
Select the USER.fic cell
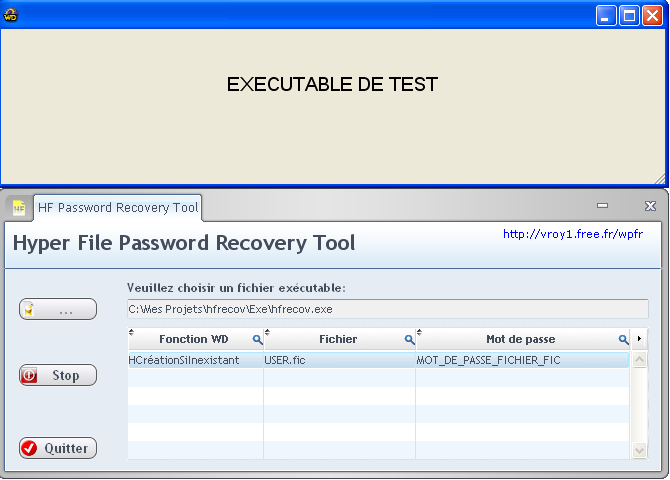339,360
